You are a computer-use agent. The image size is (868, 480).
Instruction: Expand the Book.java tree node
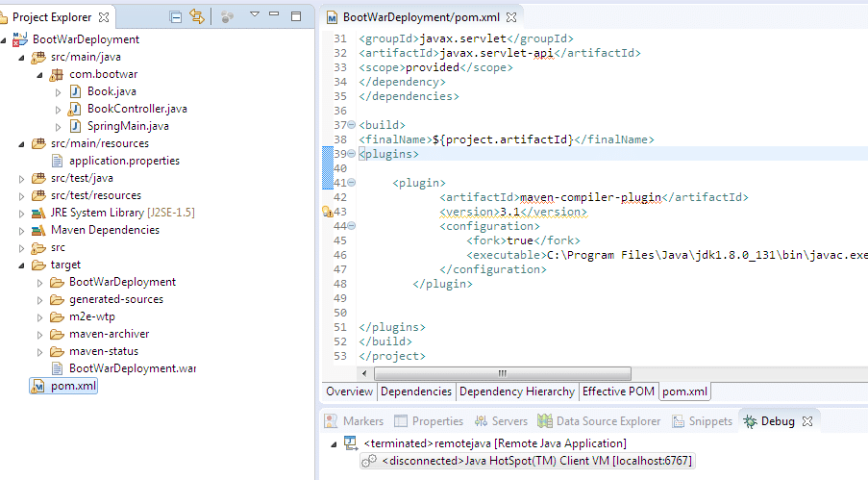pos(59,91)
